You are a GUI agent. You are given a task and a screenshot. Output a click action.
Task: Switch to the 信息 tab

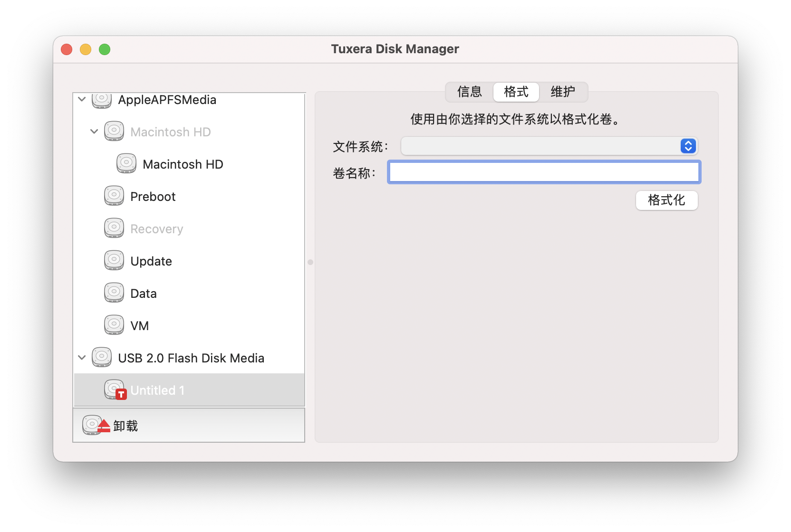pos(470,92)
